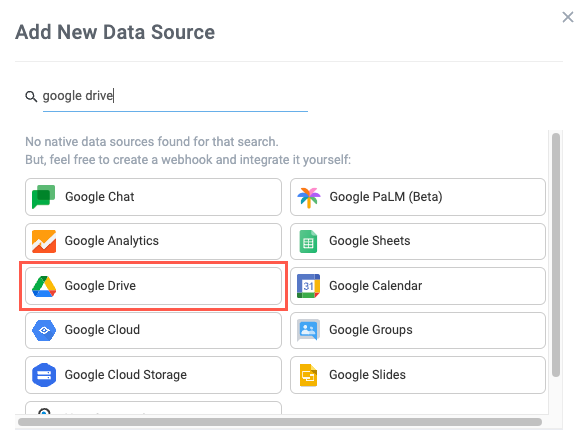
Task: Click the Google Groups people icon
Action: 308,330
